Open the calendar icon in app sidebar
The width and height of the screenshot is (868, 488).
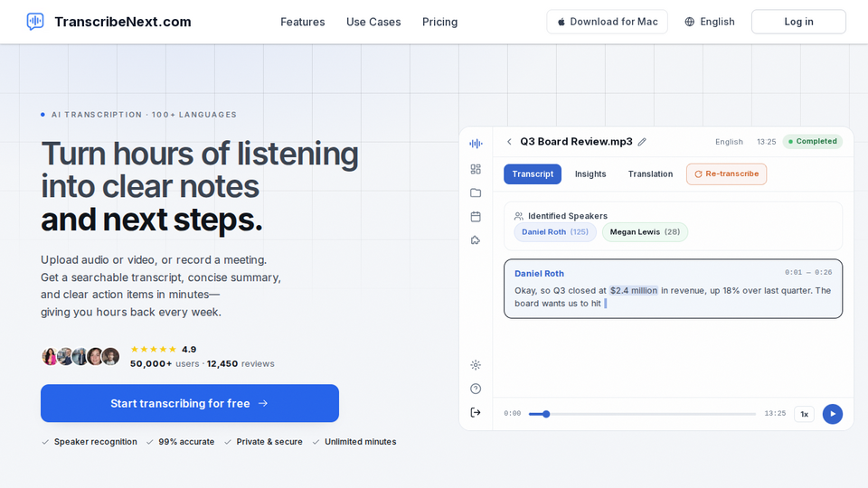click(476, 216)
